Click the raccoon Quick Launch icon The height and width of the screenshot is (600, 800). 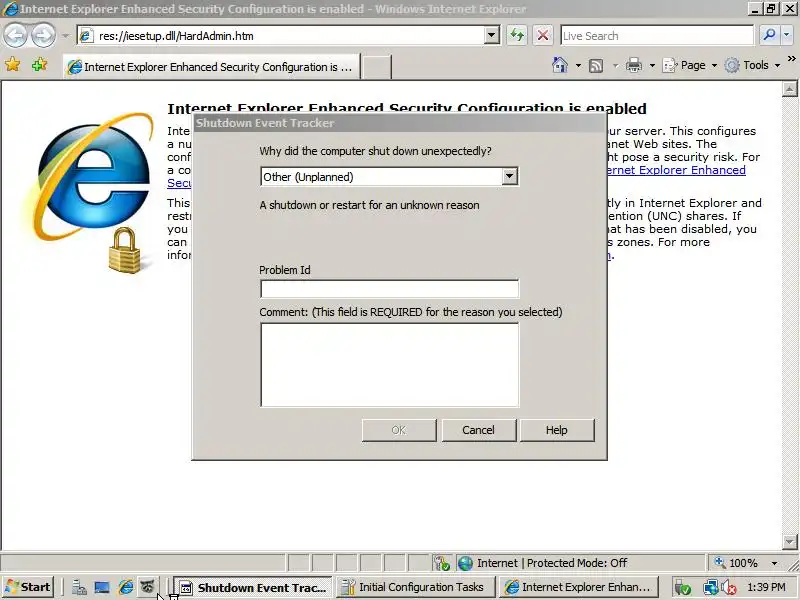coord(148,587)
